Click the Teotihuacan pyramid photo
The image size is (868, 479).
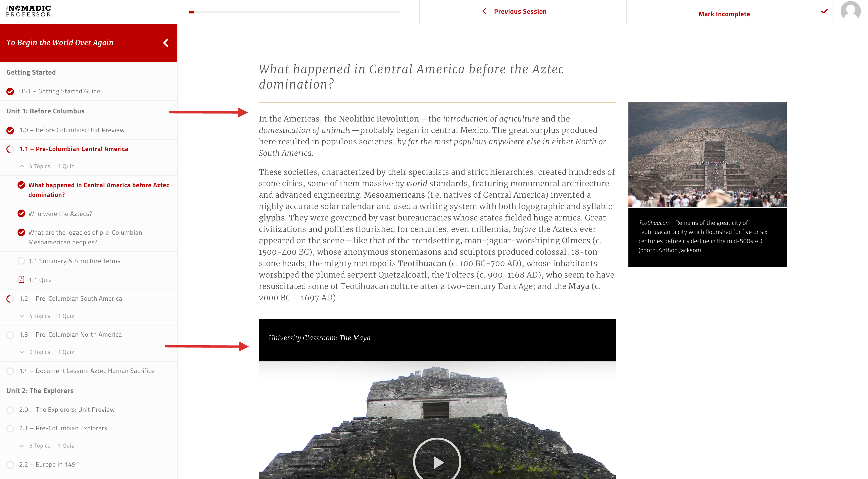pyautogui.click(x=707, y=155)
